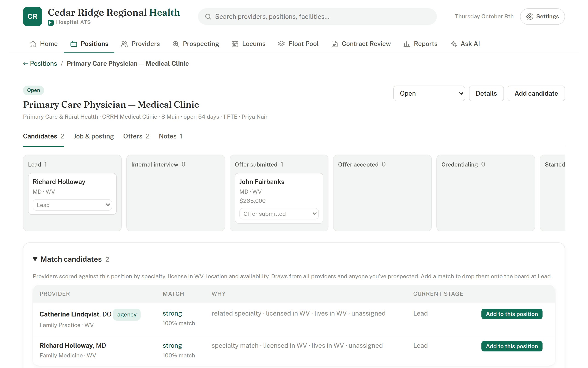Focus the search providers input field
Viewport: 588px width, 368px height.
[317, 17]
